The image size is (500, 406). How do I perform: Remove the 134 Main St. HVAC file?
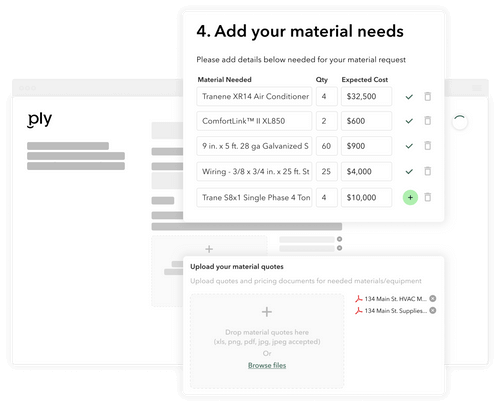click(433, 298)
